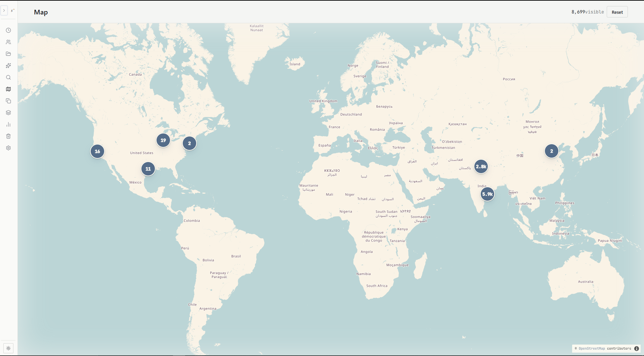Click the Canada map label

135,74
